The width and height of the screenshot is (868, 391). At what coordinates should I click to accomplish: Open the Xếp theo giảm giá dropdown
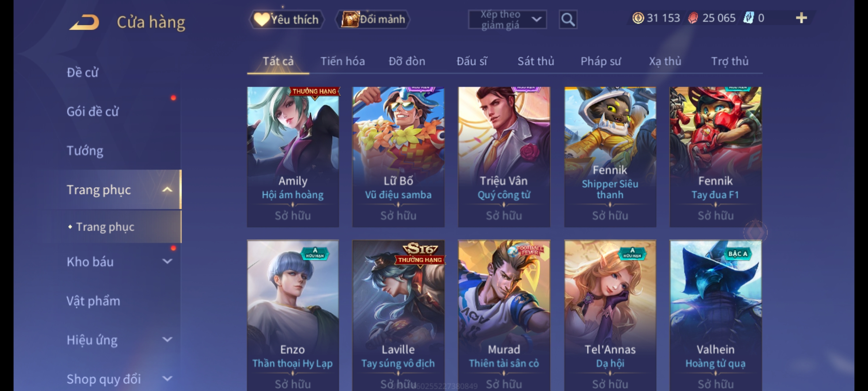(507, 20)
